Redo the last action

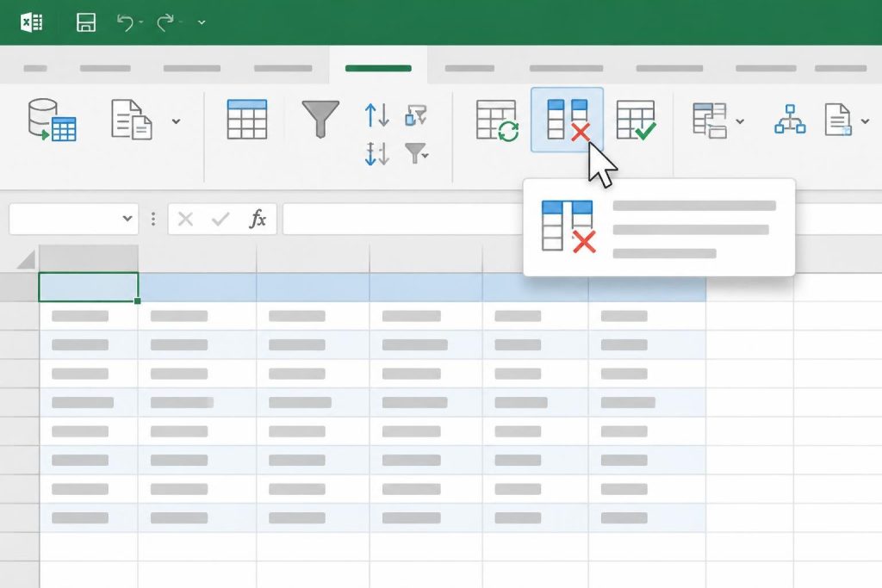(x=165, y=22)
